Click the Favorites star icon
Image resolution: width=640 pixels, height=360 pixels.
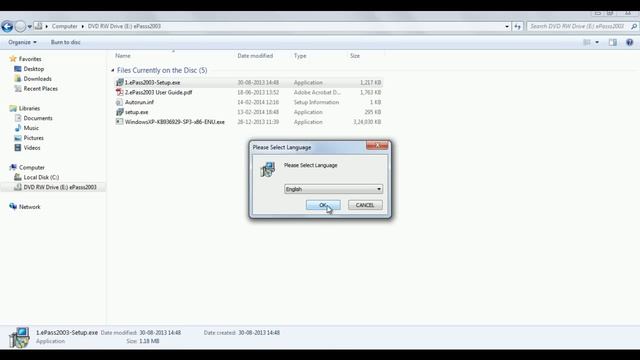coord(13,59)
